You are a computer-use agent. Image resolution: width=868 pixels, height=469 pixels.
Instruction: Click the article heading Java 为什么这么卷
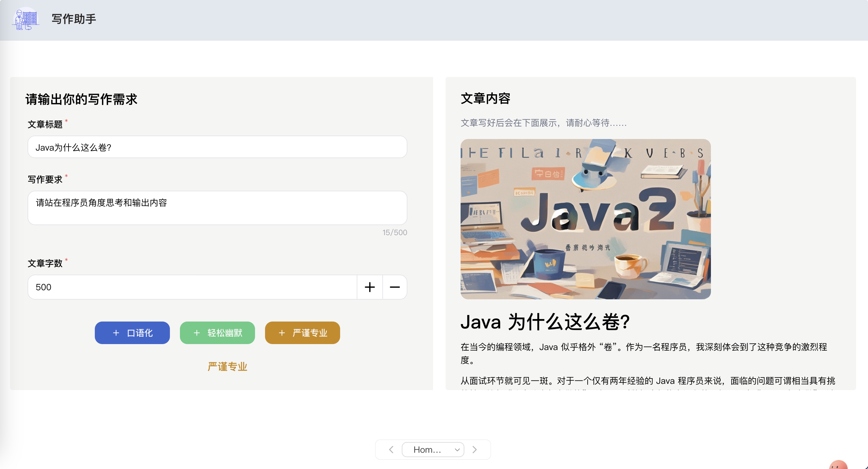[x=545, y=322]
